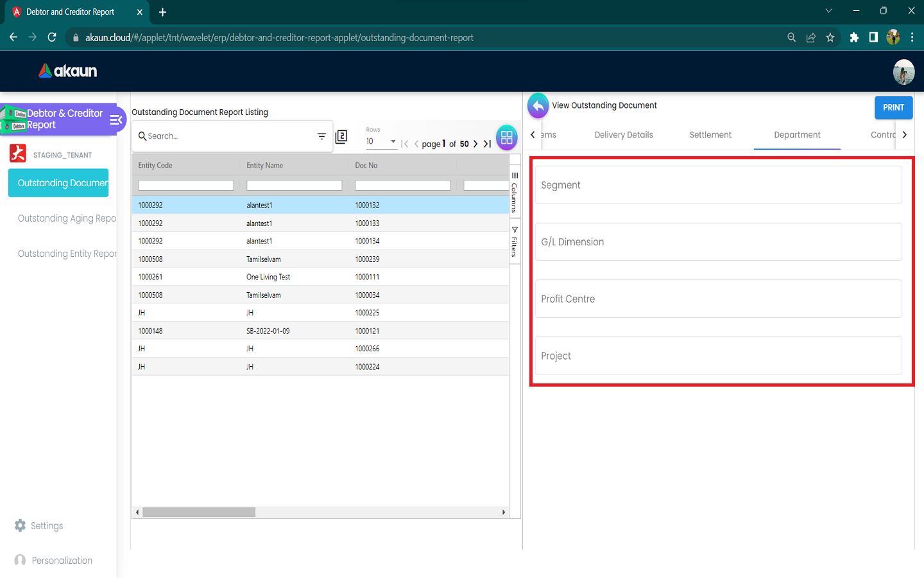Click the document copy icon beside search

point(341,136)
